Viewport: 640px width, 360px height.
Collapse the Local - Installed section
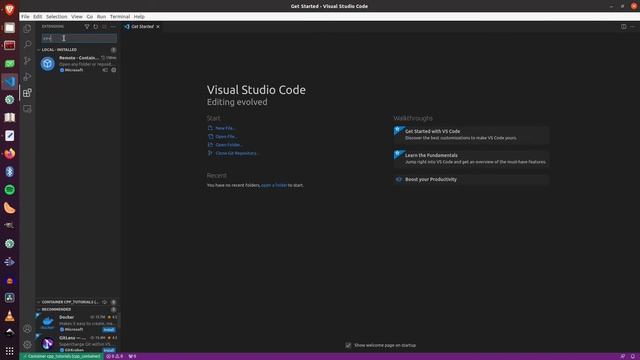pyautogui.click(x=59, y=50)
